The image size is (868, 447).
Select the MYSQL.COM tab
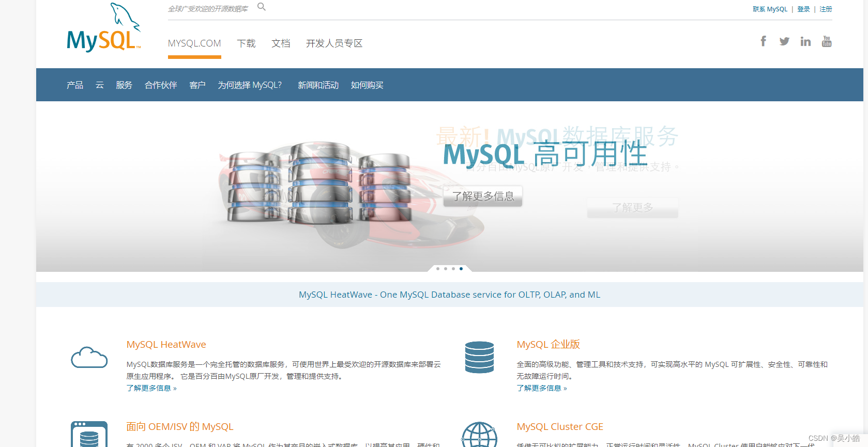[194, 43]
